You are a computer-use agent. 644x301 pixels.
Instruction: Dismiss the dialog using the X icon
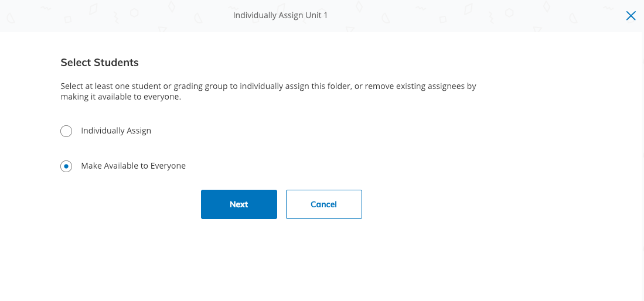(x=631, y=16)
